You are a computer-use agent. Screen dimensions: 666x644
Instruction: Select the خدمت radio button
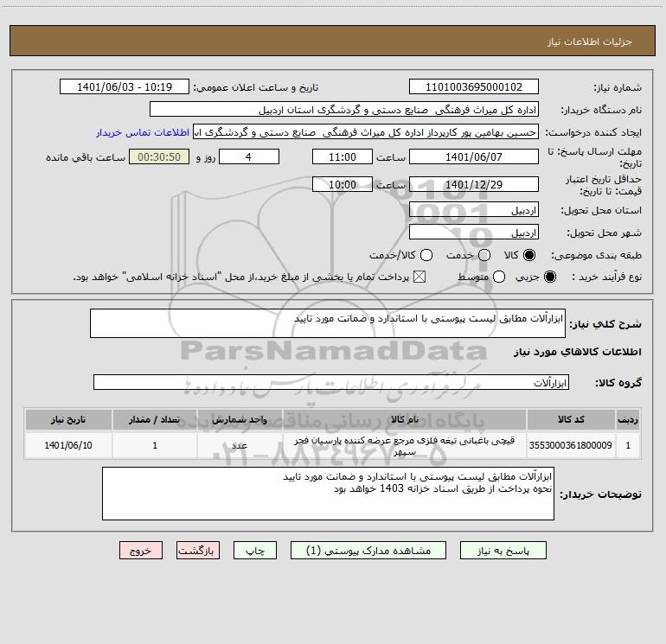point(484,255)
